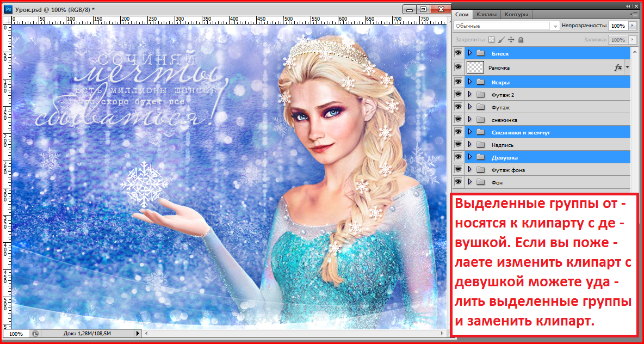The width and height of the screenshot is (644, 344).
Task: Expand the снежинка group triangle
Action: (470, 120)
